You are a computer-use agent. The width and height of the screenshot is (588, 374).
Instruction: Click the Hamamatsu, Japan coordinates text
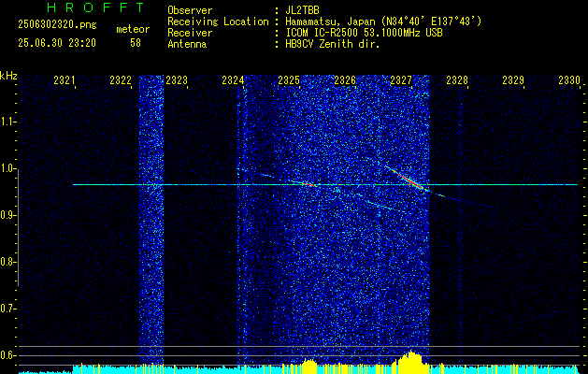click(x=383, y=22)
